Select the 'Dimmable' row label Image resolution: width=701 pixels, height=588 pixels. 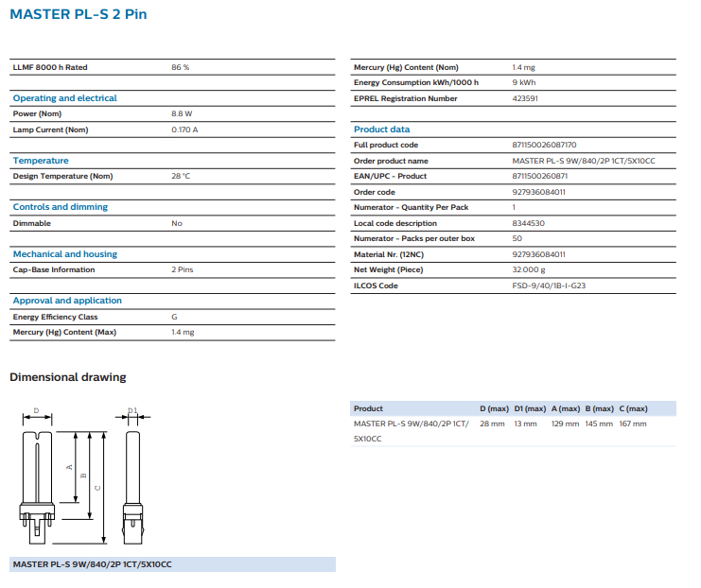point(32,223)
